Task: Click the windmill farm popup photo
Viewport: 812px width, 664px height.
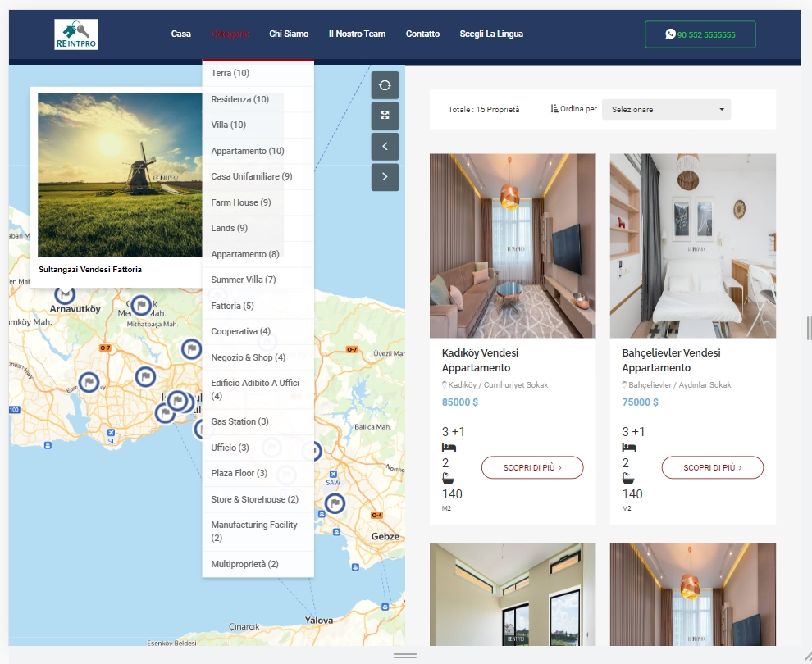Action: pos(120,175)
